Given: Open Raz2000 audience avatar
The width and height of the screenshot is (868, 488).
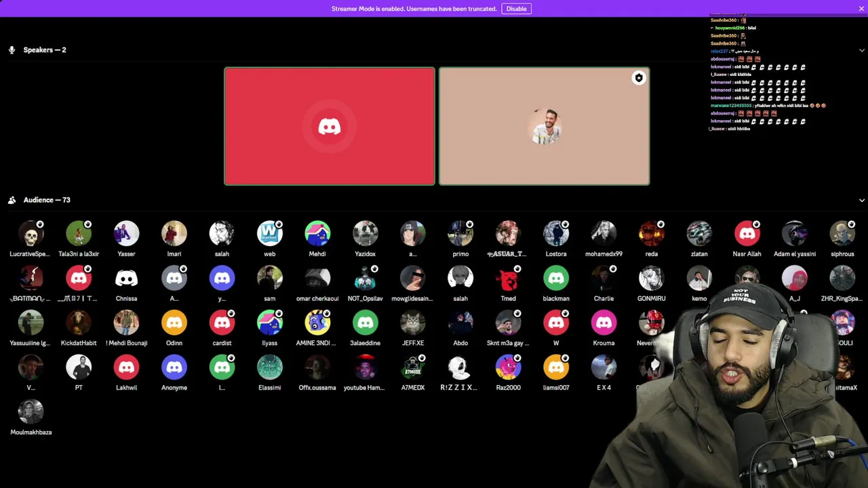Looking at the screenshot, I should pyautogui.click(x=508, y=367).
